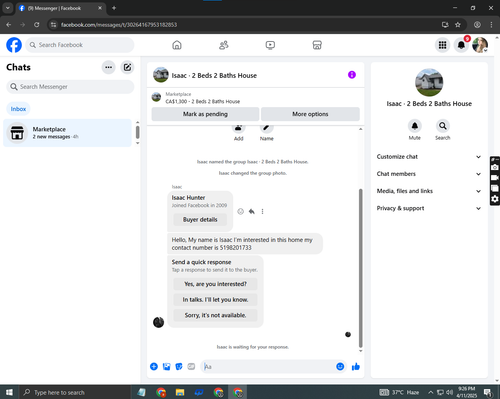Click chat header title Isaac 2 Beds 2 Baths House

tap(214, 76)
